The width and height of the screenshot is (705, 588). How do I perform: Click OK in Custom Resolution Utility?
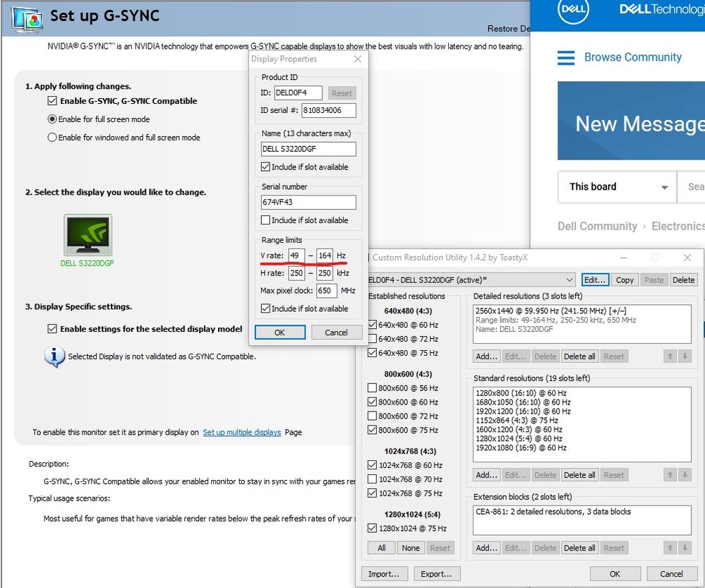click(615, 574)
